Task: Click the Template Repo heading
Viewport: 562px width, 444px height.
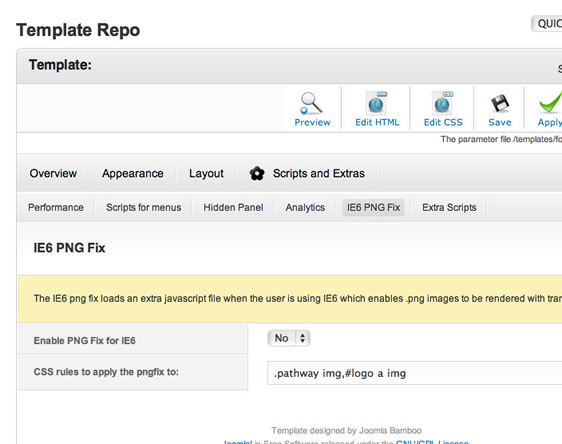Action: tap(78, 30)
